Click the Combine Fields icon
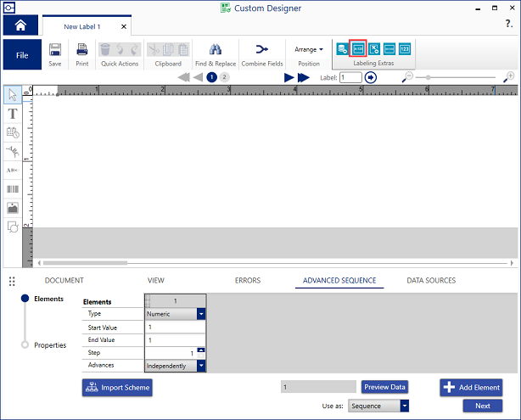The image size is (521, 420). pos(262,49)
